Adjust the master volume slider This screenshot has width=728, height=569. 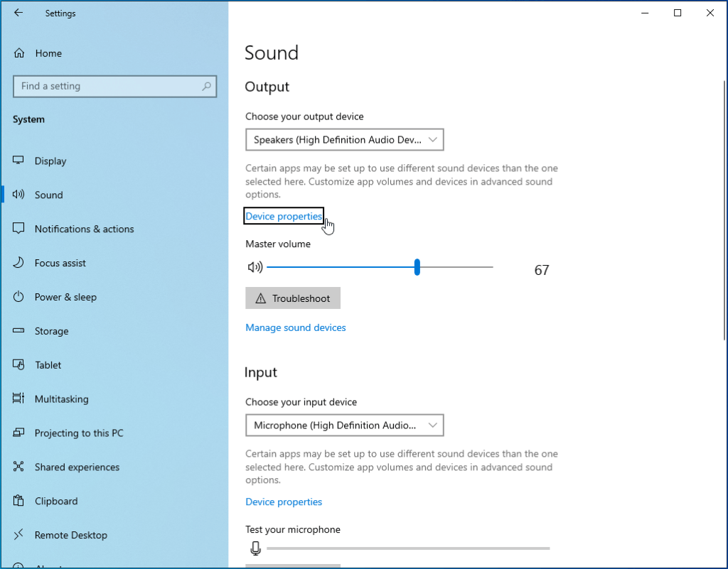click(x=417, y=267)
